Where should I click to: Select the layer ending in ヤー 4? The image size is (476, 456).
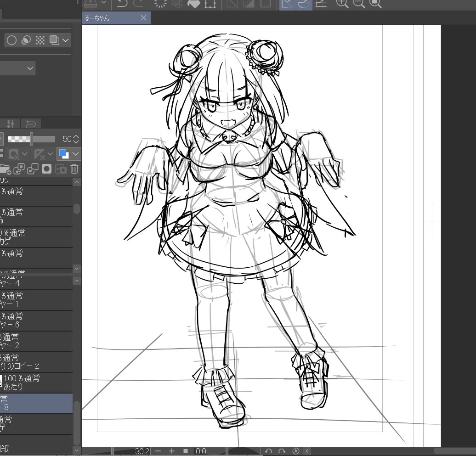pyautogui.click(x=36, y=282)
